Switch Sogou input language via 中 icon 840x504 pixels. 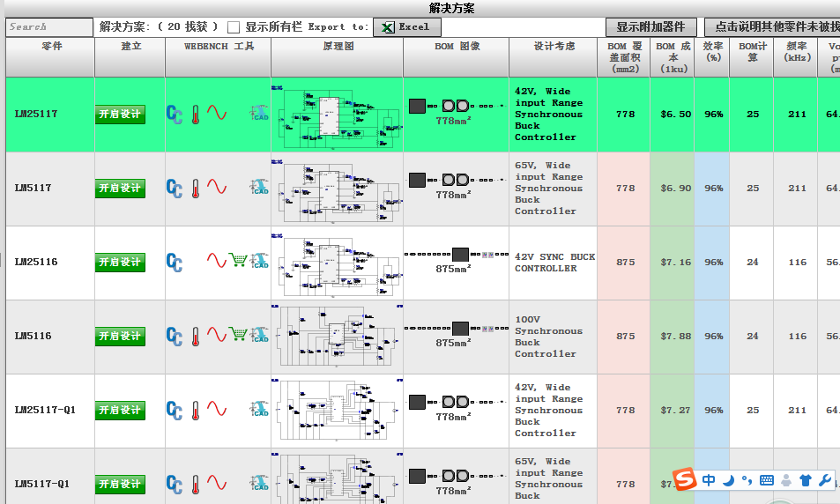(x=709, y=480)
